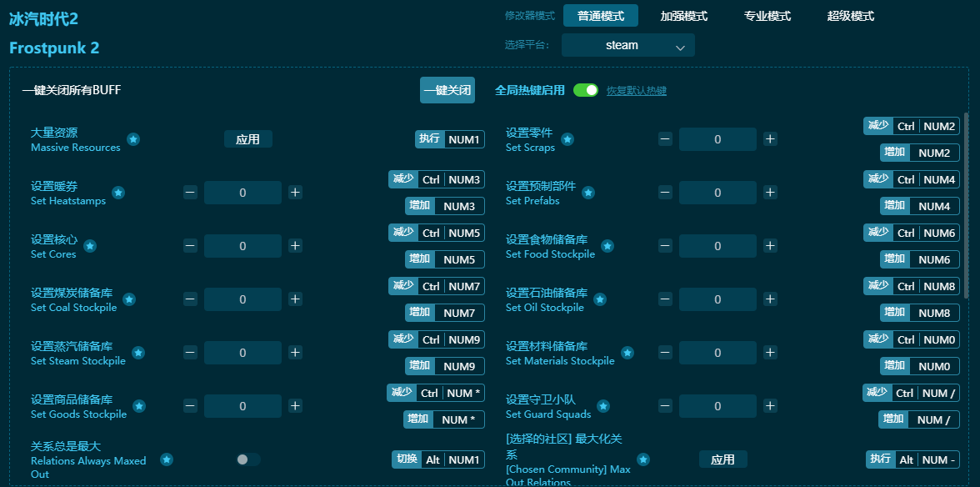Image resolution: width=980 pixels, height=487 pixels.
Task: Increase Set Heatstamps with the plus stepper
Action: (x=295, y=192)
